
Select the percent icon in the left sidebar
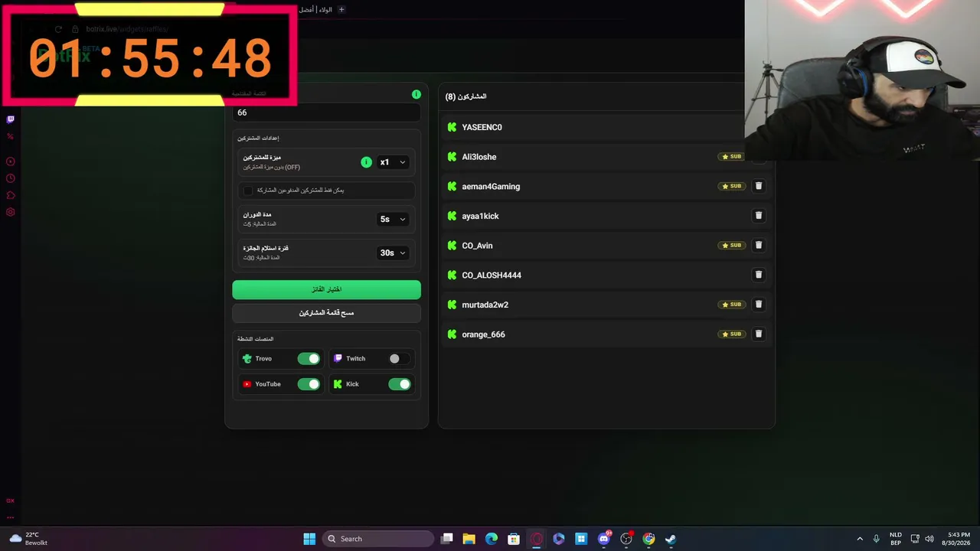click(11, 136)
